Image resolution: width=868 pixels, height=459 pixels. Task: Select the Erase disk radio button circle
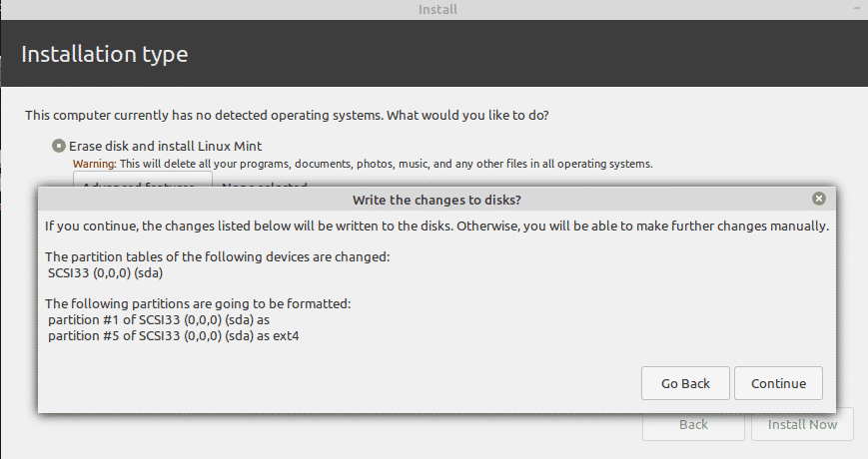(59, 146)
